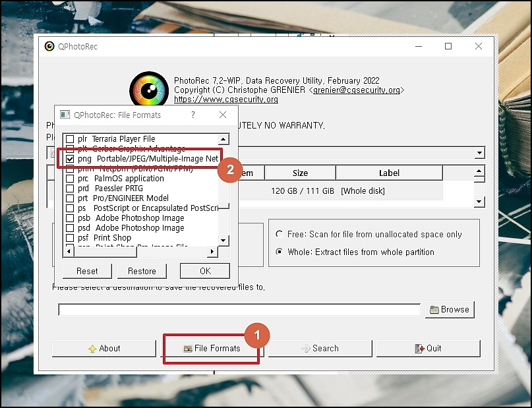Select Free unallocated space only option
The width and height of the screenshot is (532, 408).
tap(280, 234)
